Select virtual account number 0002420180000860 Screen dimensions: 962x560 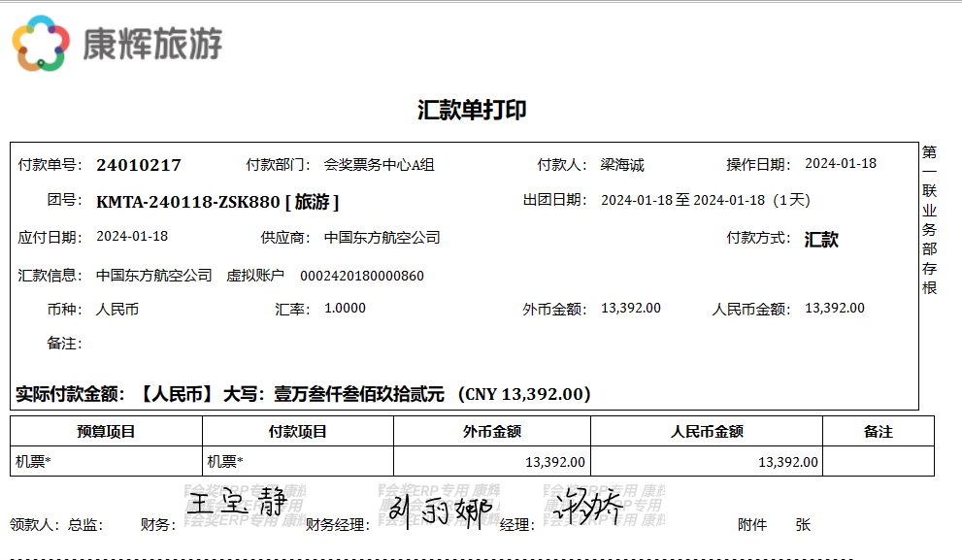[x=361, y=276]
